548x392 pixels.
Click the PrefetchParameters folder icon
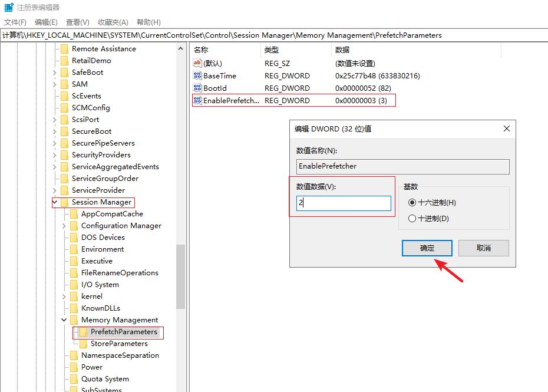83,332
